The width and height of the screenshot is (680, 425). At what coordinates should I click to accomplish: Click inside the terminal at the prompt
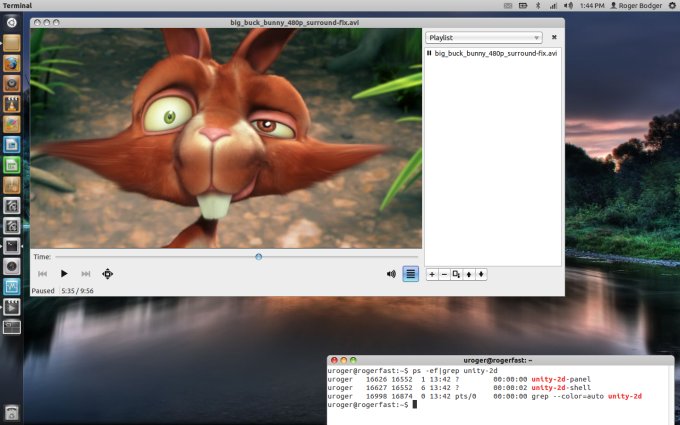tap(415, 405)
